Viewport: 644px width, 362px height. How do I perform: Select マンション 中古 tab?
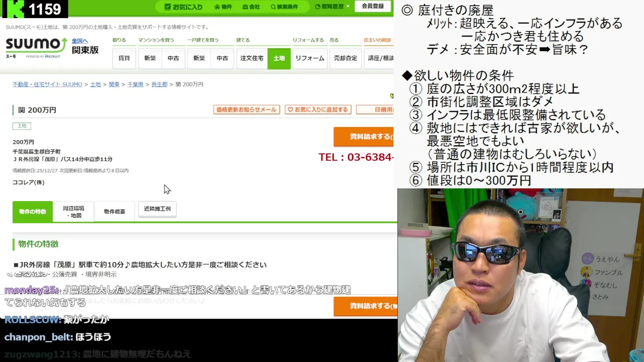[x=173, y=58]
